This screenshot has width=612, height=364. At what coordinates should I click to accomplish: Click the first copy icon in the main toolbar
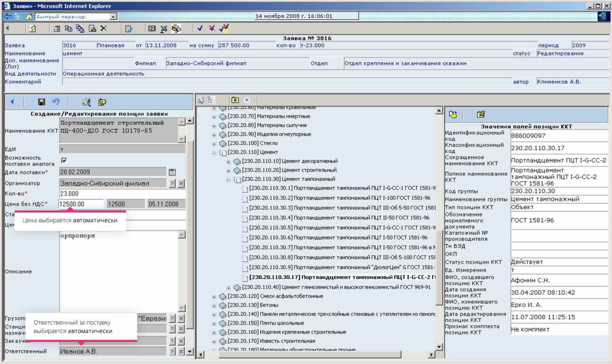(x=68, y=28)
